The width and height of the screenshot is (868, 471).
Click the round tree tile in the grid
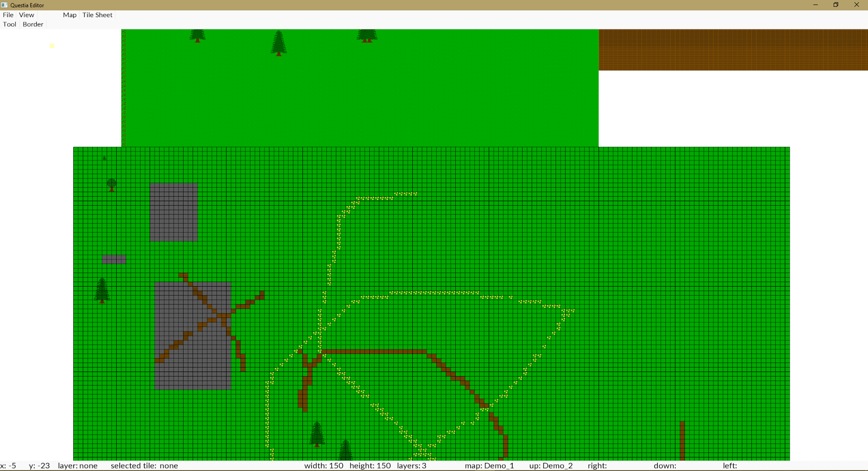tap(112, 184)
